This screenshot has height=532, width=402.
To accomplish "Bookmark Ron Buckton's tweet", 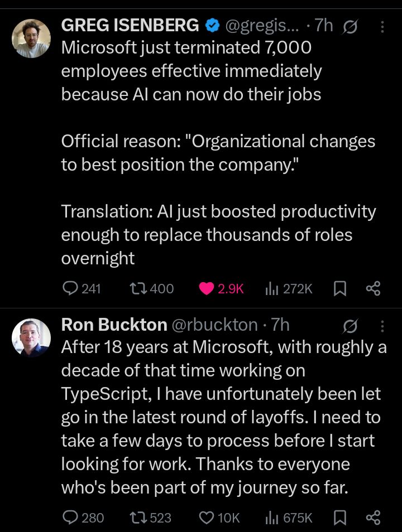I will point(340,518).
